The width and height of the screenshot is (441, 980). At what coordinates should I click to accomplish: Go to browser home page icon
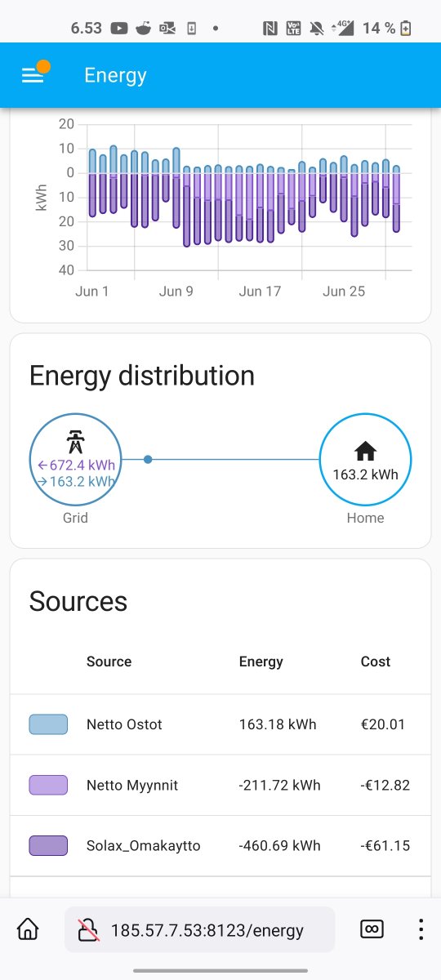pos(28,929)
